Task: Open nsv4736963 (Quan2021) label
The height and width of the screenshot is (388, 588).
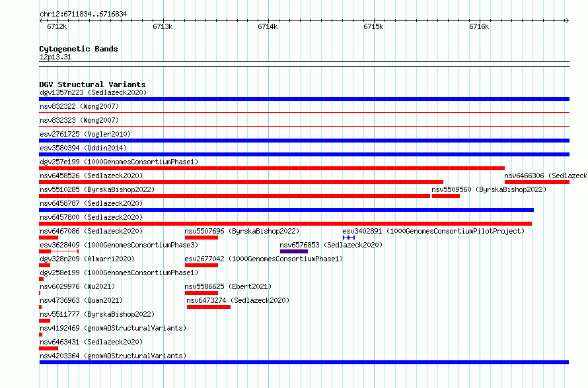Action: [81, 300]
